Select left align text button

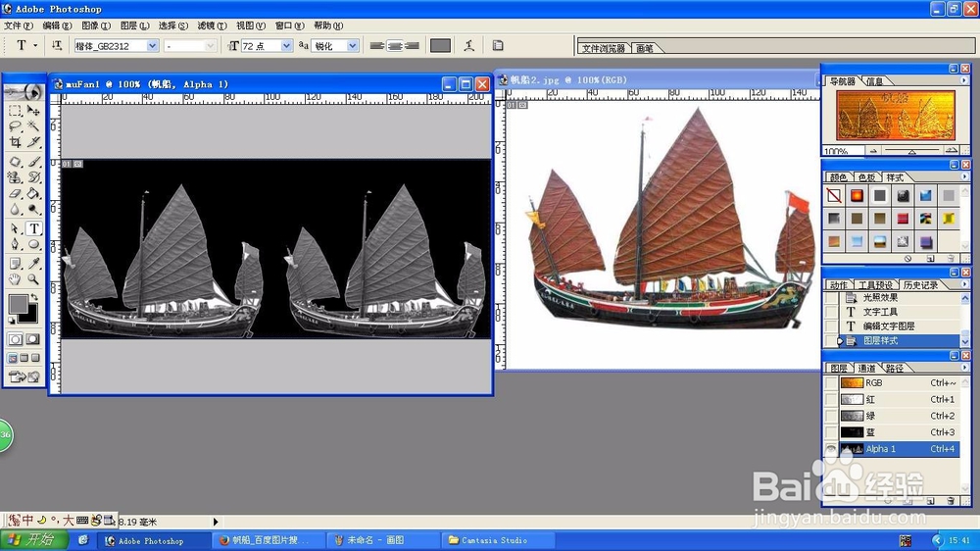click(377, 46)
